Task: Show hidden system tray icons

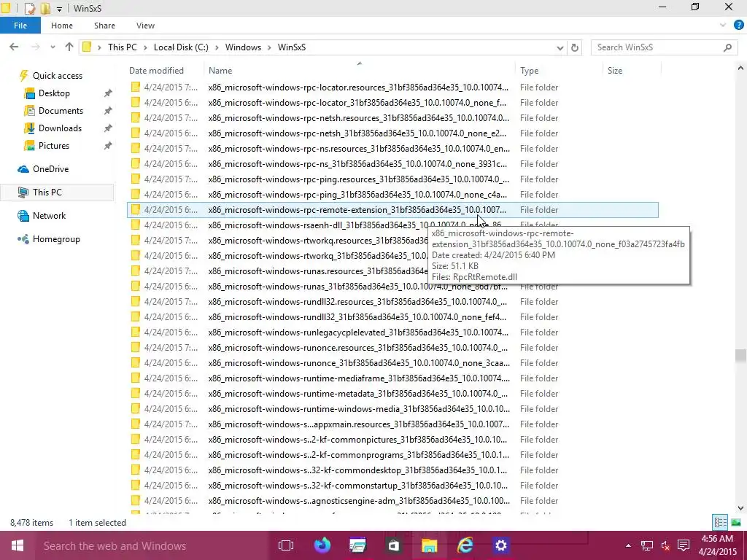Action: pyautogui.click(x=628, y=545)
